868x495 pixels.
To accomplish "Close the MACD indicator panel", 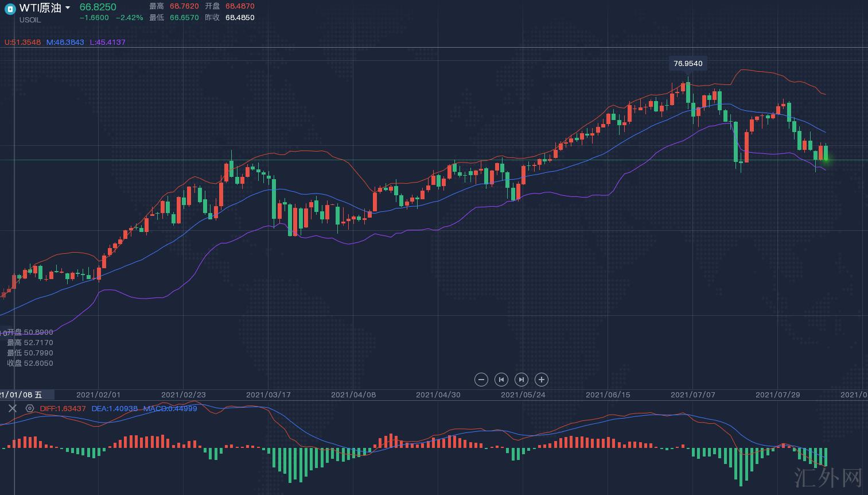I will [13, 408].
